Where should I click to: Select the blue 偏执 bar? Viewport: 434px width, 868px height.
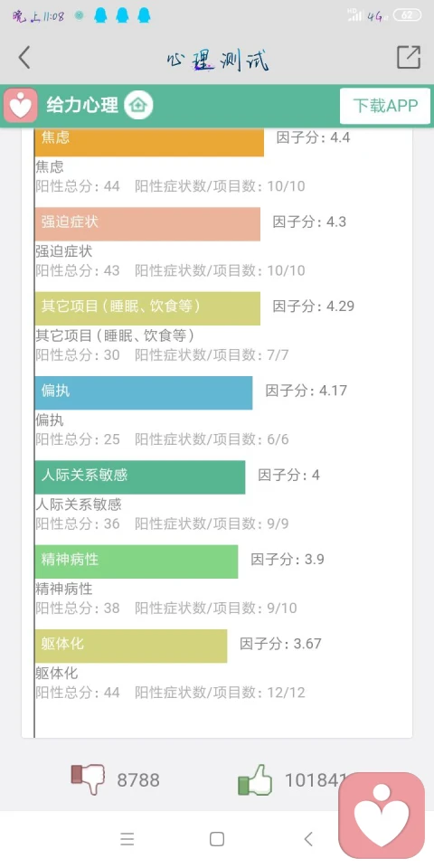click(144, 393)
